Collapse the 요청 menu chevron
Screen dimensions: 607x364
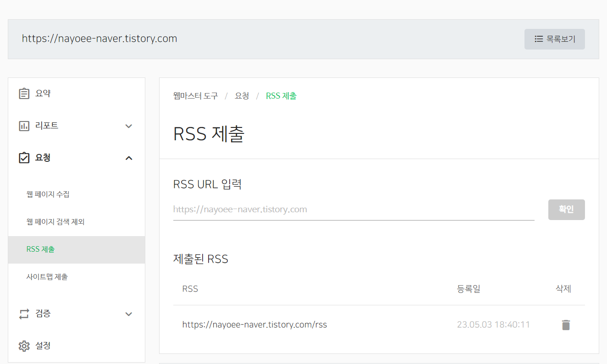[x=129, y=158]
